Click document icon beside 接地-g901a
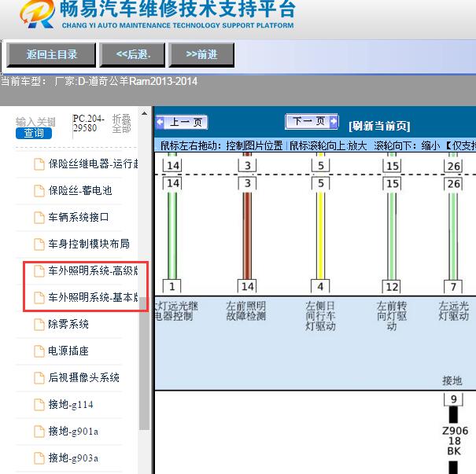The image size is (476, 474). coord(39,432)
